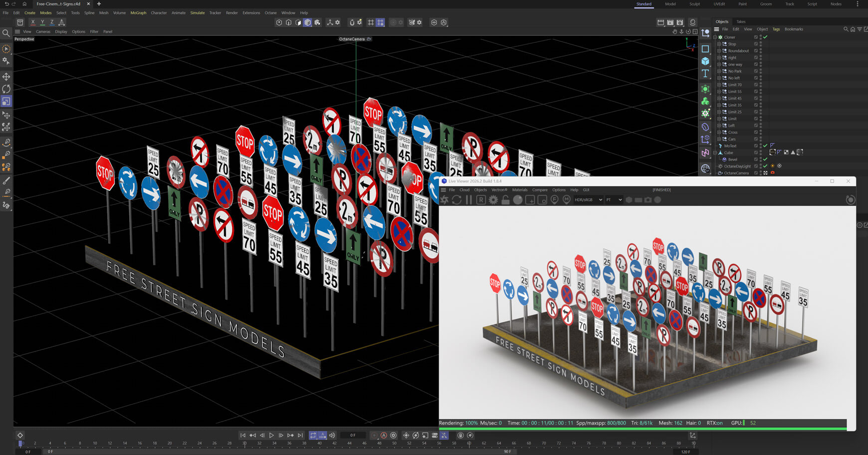This screenshot has height=455, width=868.
Task: Click the Text spline tool icon
Action: (705, 73)
